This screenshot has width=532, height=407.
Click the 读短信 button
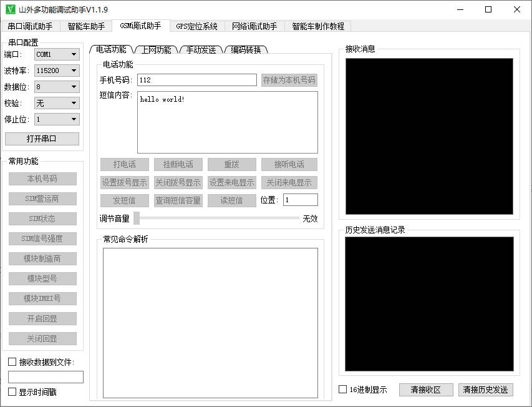pyautogui.click(x=232, y=200)
